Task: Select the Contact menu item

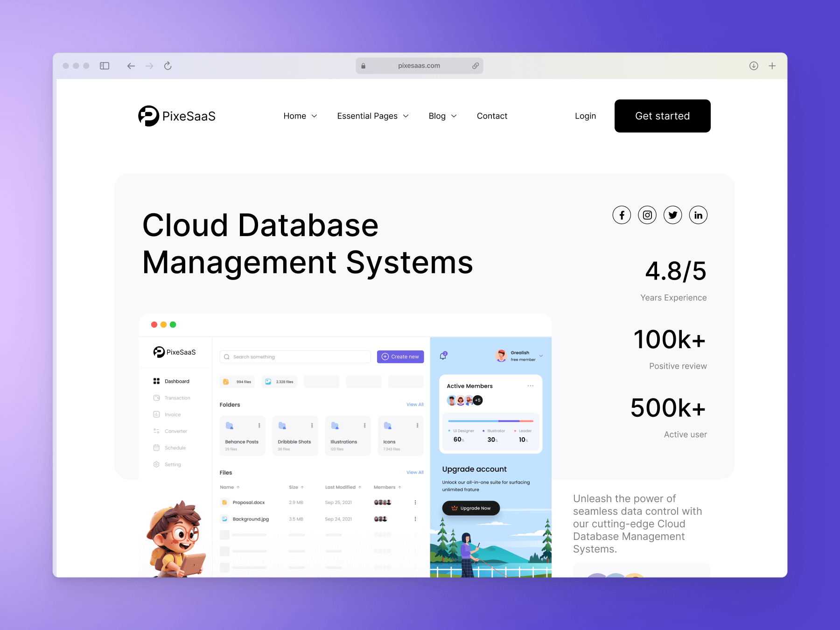Action: click(492, 116)
